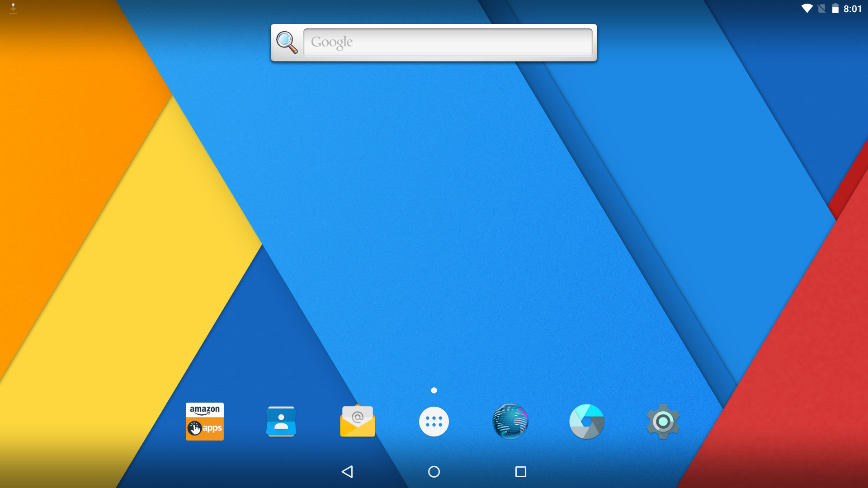Tap the download notification icon
The width and height of the screenshot is (868, 488).
point(13,9)
